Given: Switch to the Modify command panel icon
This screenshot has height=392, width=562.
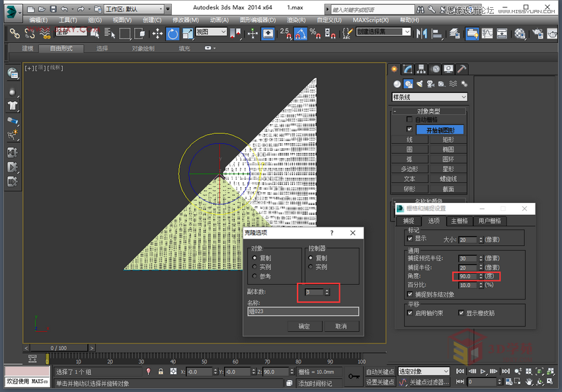Looking at the screenshot, I should [x=407, y=69].
